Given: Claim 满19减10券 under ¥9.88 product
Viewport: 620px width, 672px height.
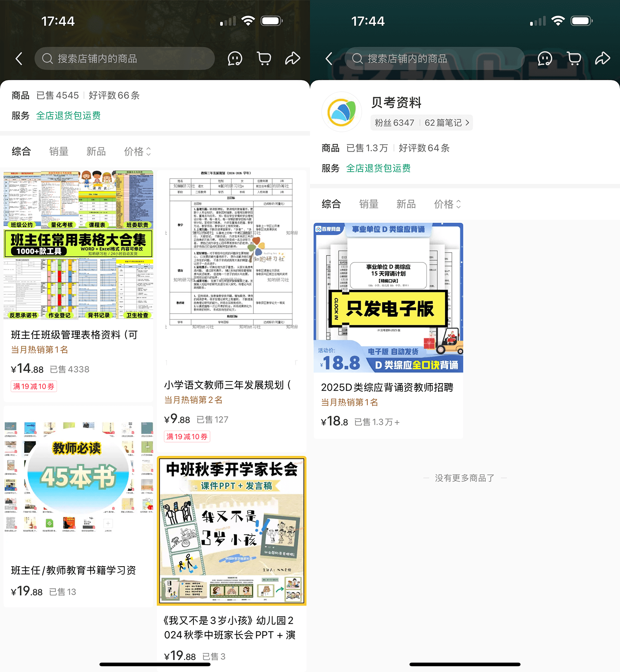Looking at the screenshot, I should pyautogui.click(x=187, y=436).
